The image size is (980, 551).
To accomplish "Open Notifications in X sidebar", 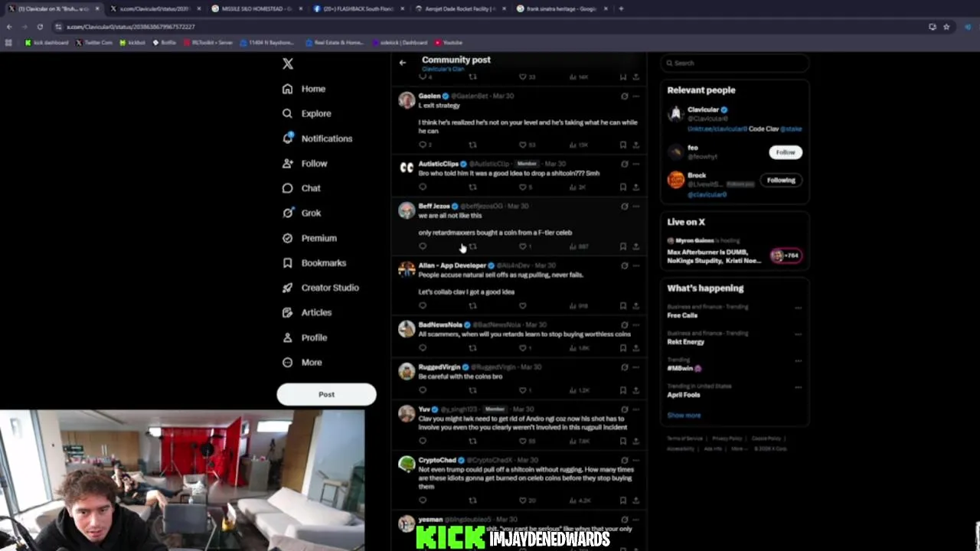I will [x=317, y=139].
